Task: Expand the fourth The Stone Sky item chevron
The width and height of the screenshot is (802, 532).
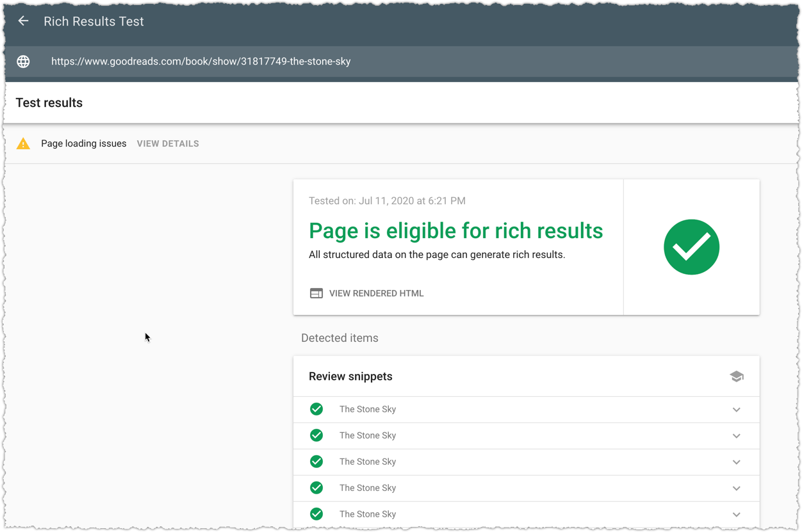Action: [x=737, y=488]
